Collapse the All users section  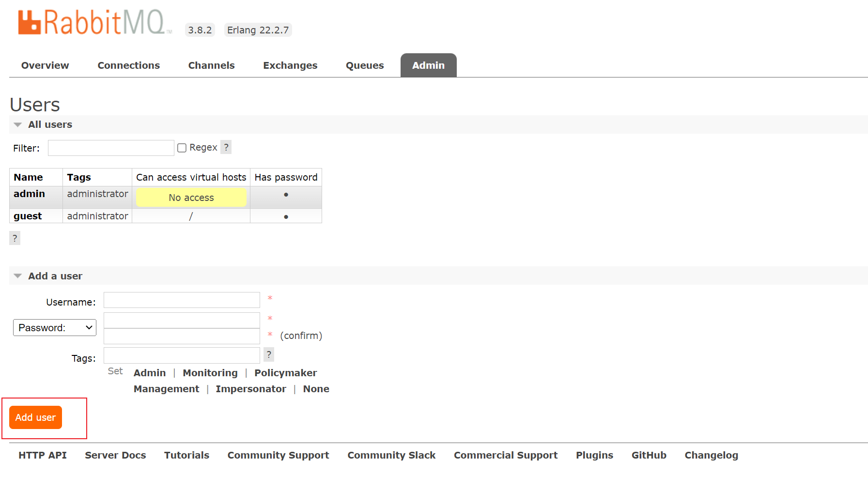tap(50, 124)
